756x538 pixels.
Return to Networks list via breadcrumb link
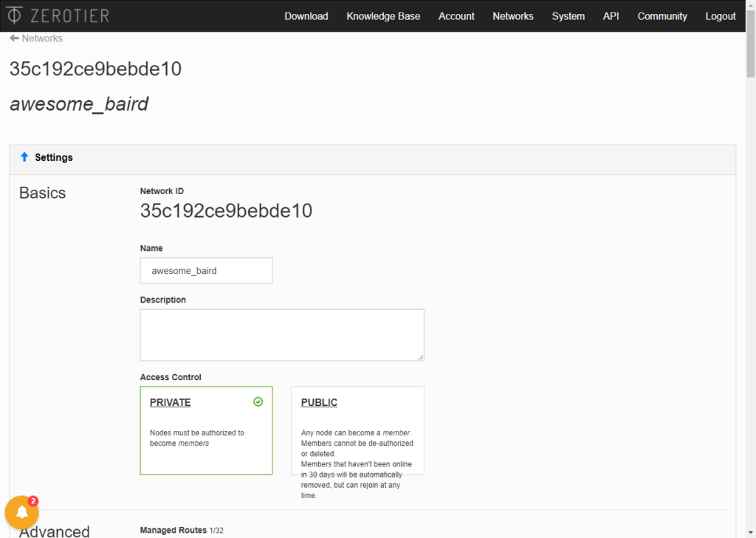[x=42, y=38]
